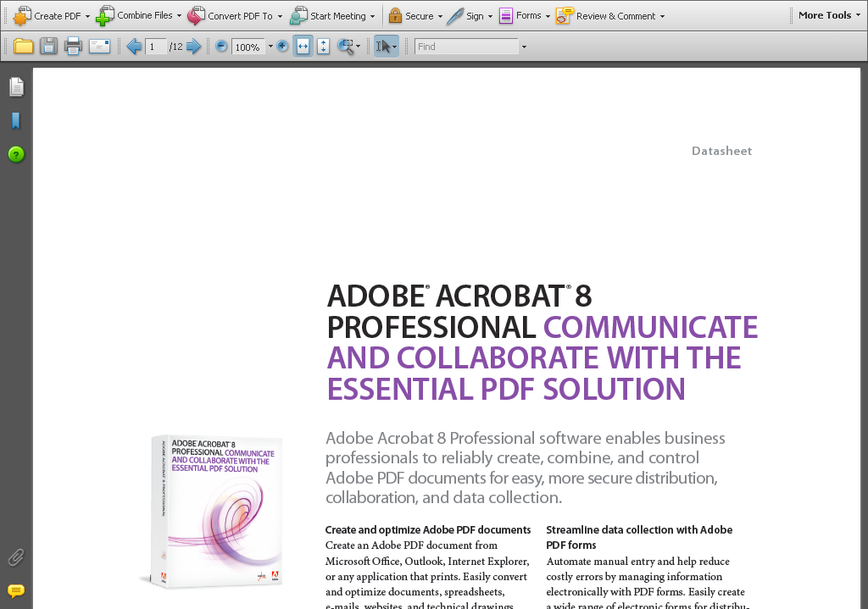Open the More Tools dropdown
This screenshot has width=868, height=609.
pos(828,15)
